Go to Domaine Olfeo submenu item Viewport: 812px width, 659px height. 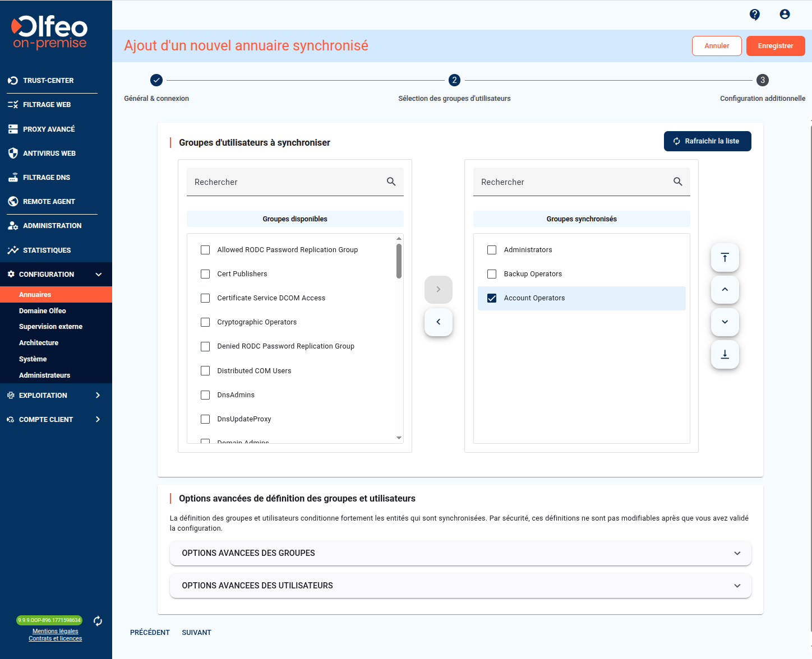tap(43, 311)
